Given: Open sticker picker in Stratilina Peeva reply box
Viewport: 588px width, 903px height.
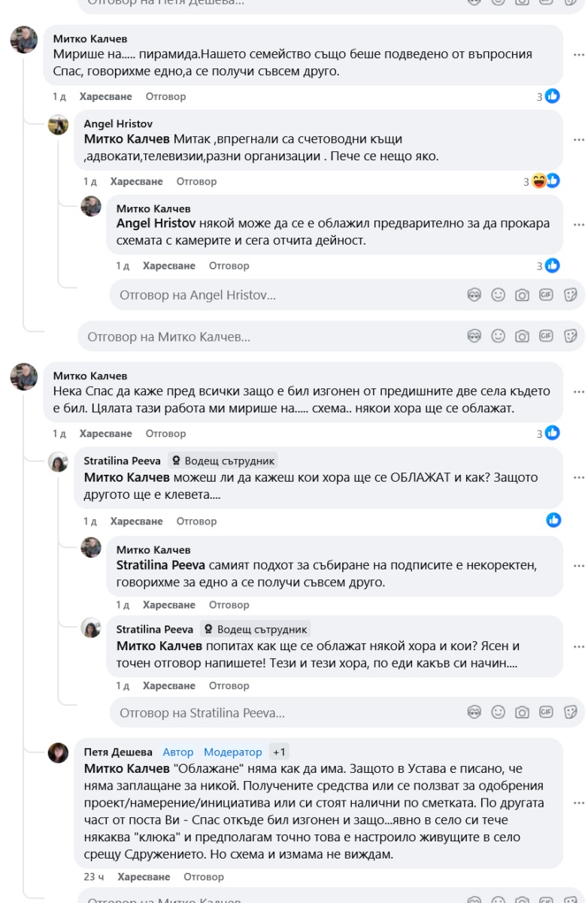Looking at the screenshot, I should [x=571, y=713].
